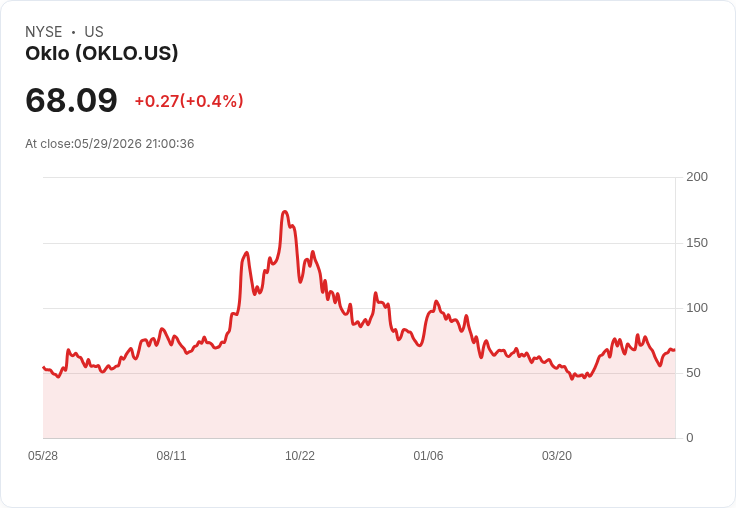Click the US market label
736x508 pixels.
pos(94,32)
